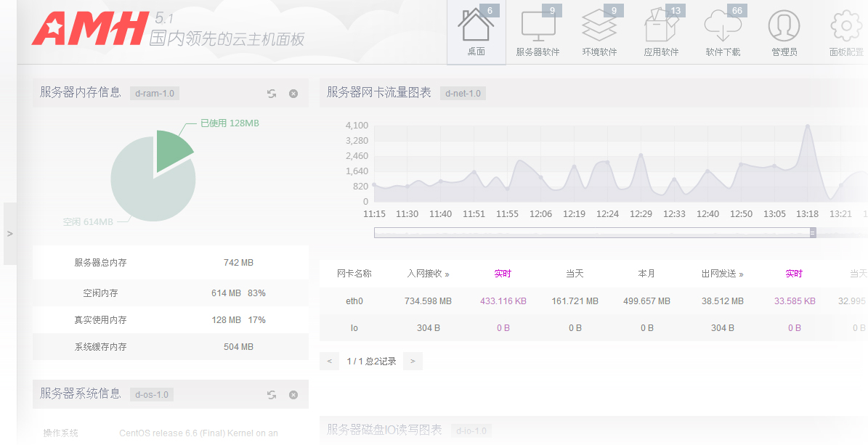Open 管理员 user icon
868x445 pixels.
(784, 27)
